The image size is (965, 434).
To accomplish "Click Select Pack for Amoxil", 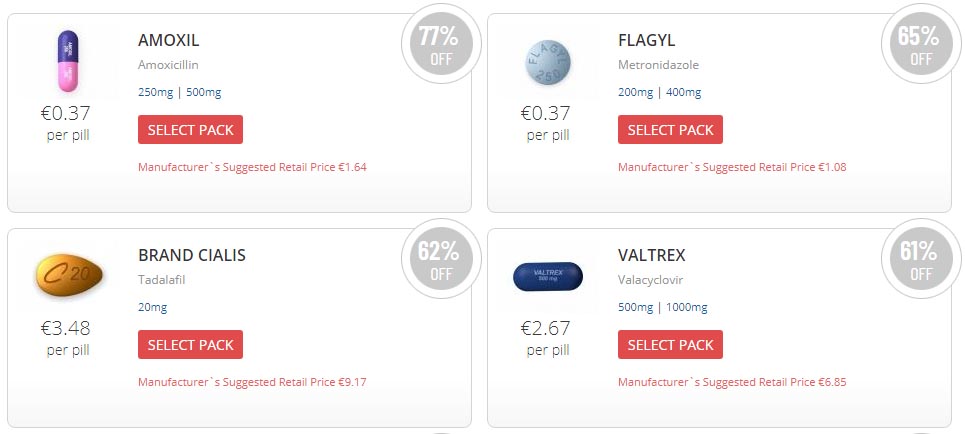I will 190,129.
